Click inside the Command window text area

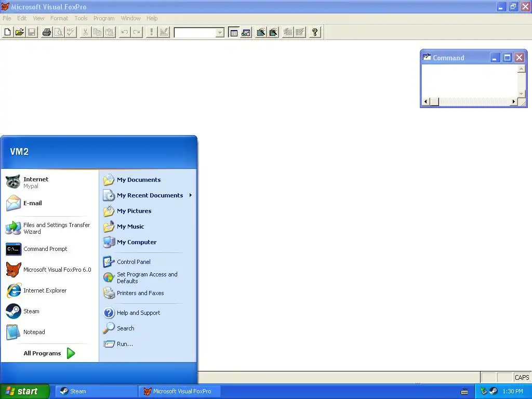pyautogui.click(x=470, y=81)
